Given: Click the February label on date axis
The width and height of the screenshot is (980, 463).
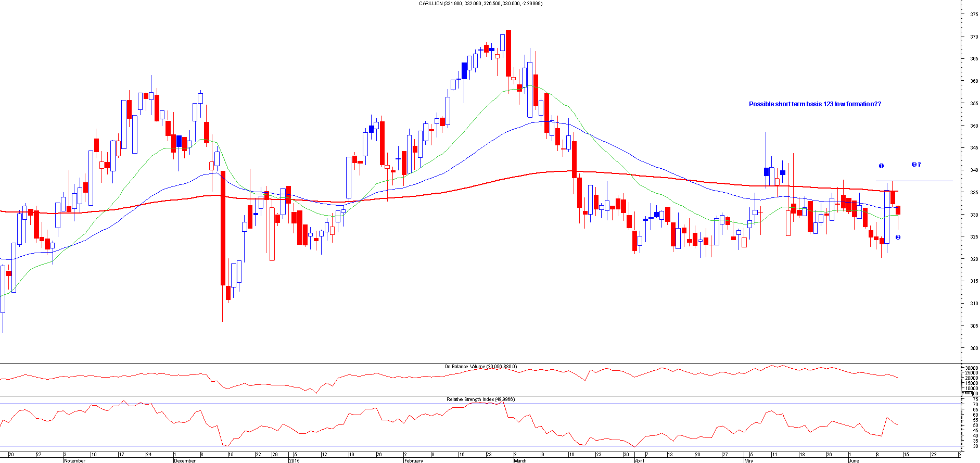Looking at the screenshot, I should pyautogui.click(x=414, y=460).
